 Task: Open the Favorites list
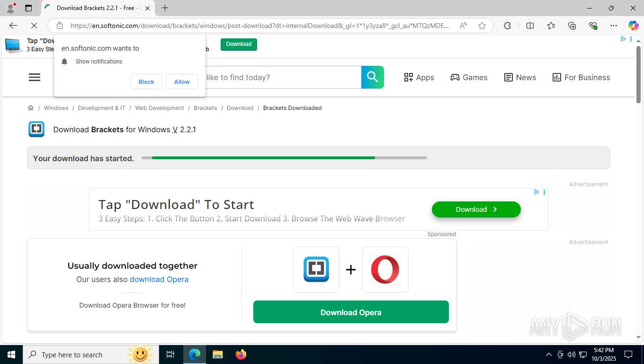click(x=551, y=26)
